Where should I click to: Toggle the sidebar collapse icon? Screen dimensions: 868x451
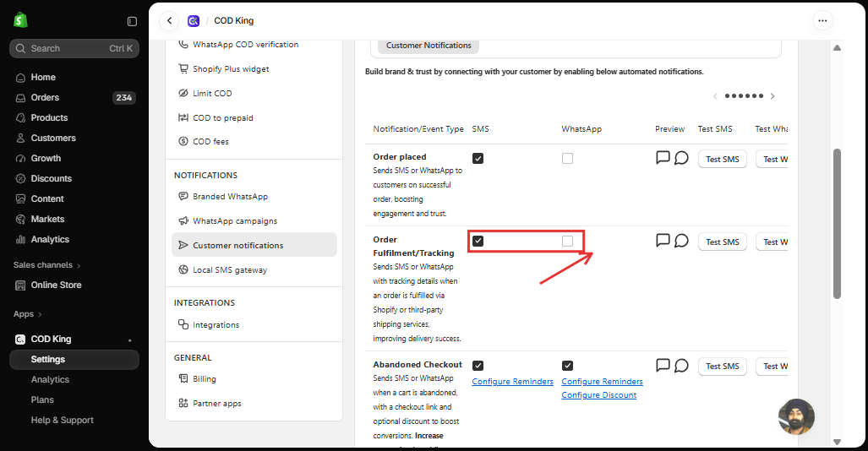132,21
